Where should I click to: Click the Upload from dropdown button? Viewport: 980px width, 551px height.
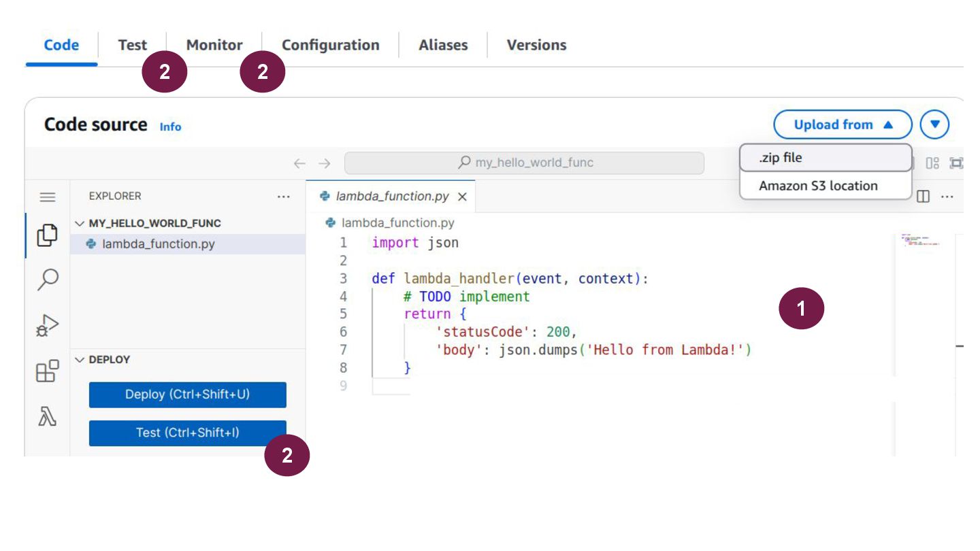(843, 124)
